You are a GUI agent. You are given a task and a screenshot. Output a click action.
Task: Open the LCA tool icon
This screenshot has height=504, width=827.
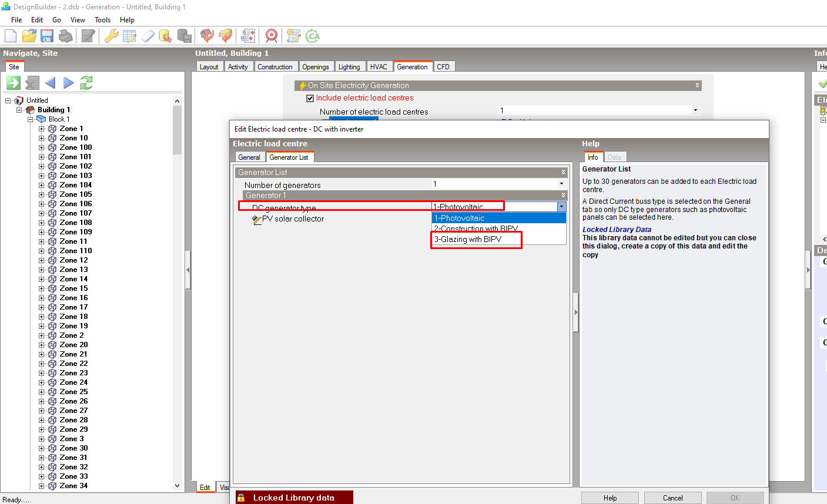pos(312,36)
